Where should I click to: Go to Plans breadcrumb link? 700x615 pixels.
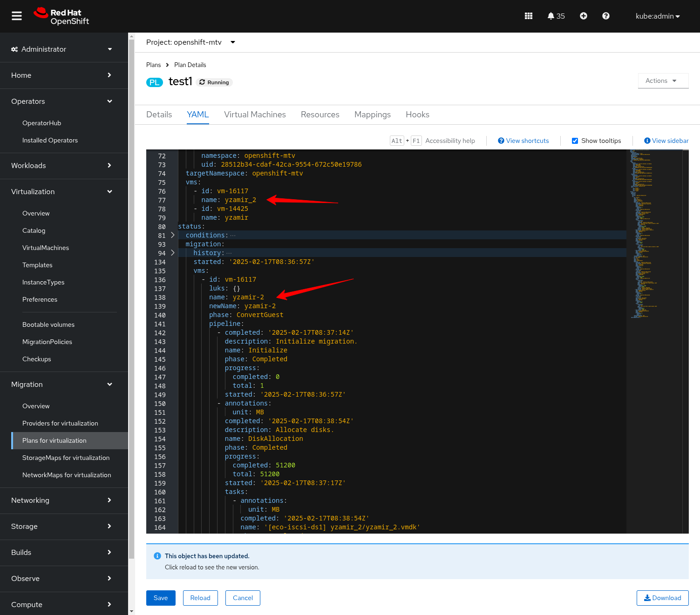tap(153, 65)
